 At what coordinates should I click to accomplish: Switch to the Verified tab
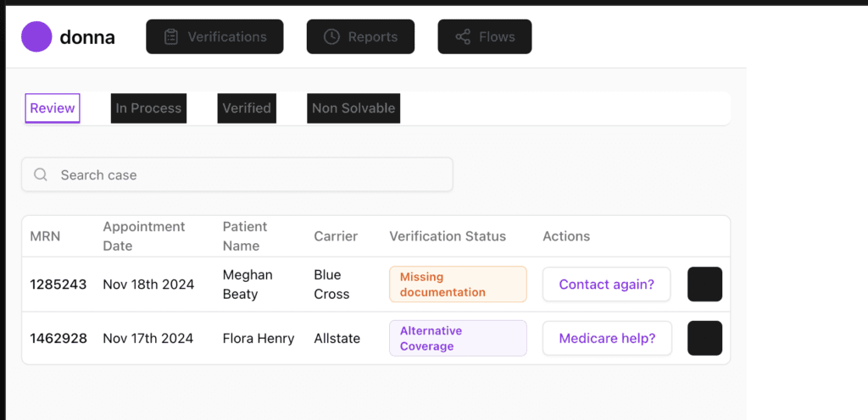[x=247, y=108]
